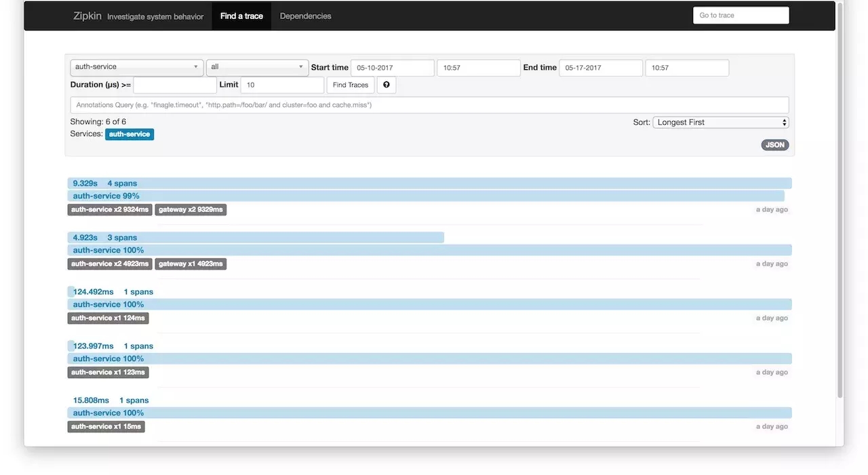The image size is (868, 475).
Task: Focus the Go to trace field
Action: pos(741,16)
